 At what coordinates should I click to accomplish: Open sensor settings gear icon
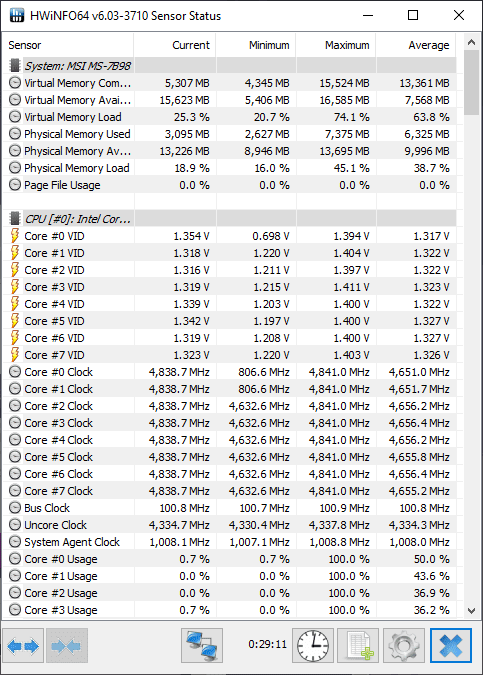tap(404, 645)
